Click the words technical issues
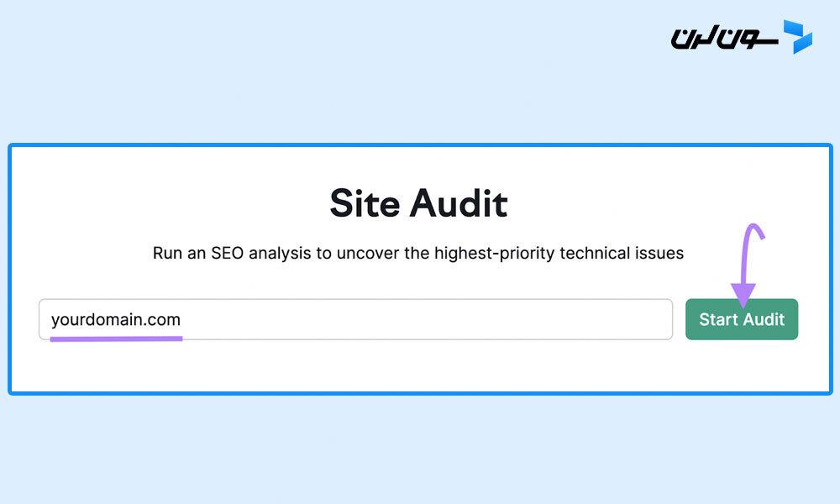Image resolution: width=840 pixels, height=504 pixels. point(622,253)
